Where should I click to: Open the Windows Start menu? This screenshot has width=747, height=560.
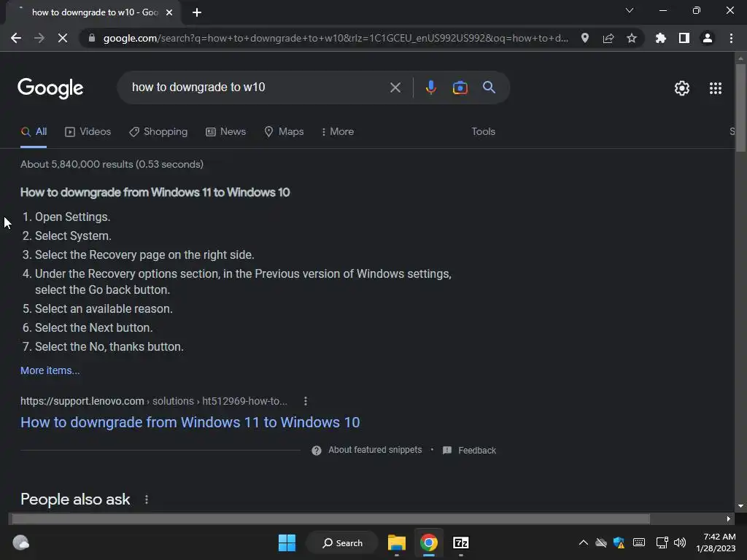point(287,542)
